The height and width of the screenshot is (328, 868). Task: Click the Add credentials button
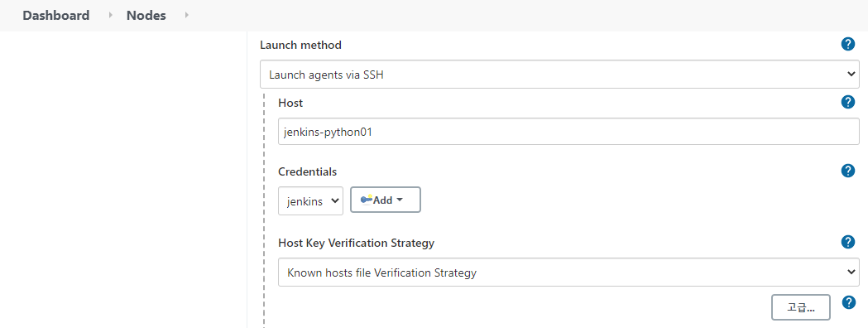tap(386, 200)
